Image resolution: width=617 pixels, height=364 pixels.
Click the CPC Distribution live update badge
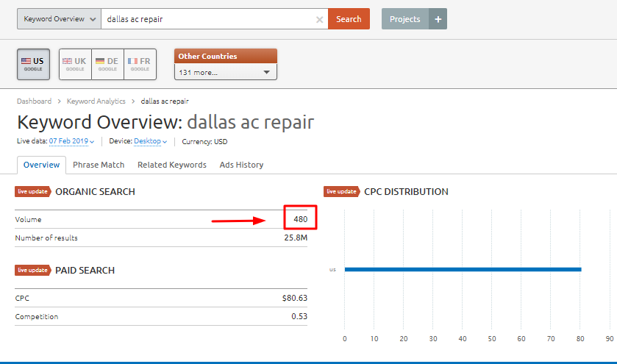click(341, 192)
